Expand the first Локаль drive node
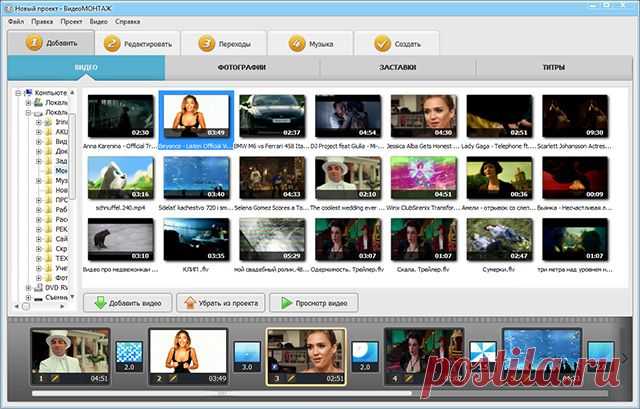Image resolution: width=640 pixels, height=409 pixels. [x=28, y=103]
